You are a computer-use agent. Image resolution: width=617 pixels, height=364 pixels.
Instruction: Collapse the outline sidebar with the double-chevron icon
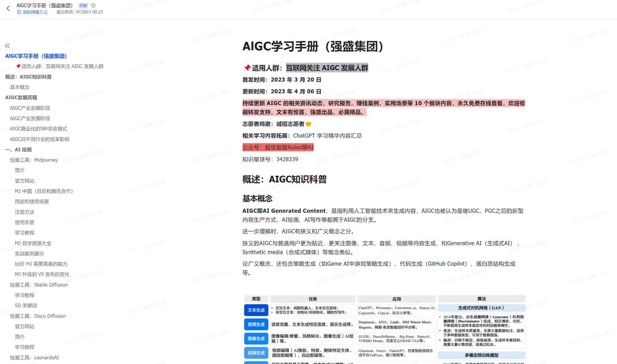tap(7, 46)
